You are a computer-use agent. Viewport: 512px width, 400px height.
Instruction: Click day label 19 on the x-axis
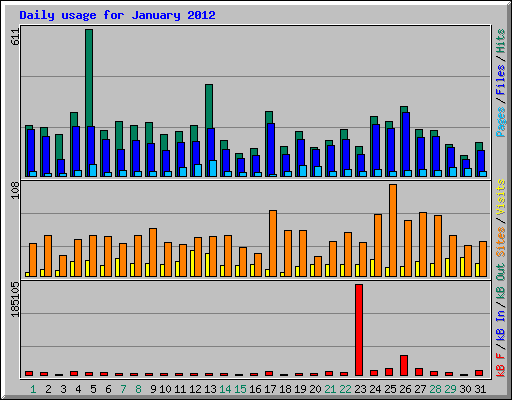300,389
